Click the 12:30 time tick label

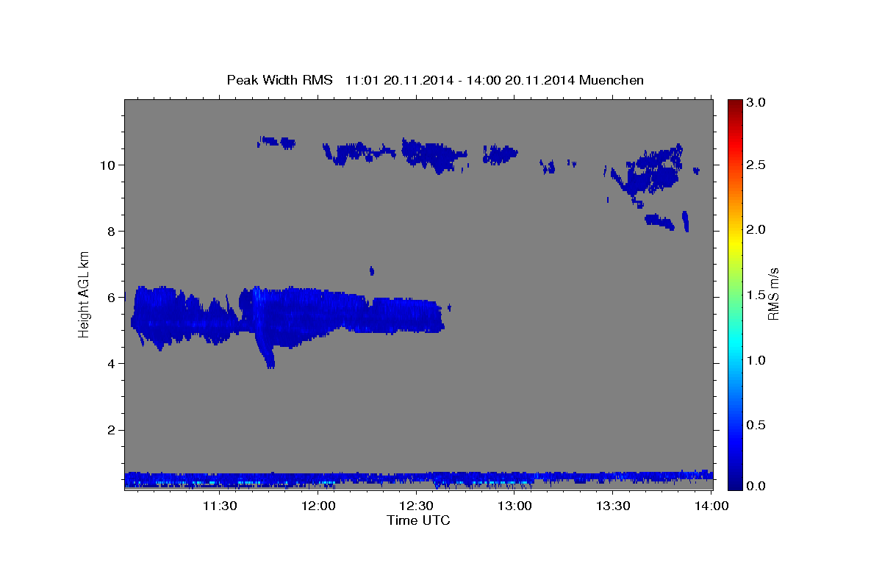[417, 506]
